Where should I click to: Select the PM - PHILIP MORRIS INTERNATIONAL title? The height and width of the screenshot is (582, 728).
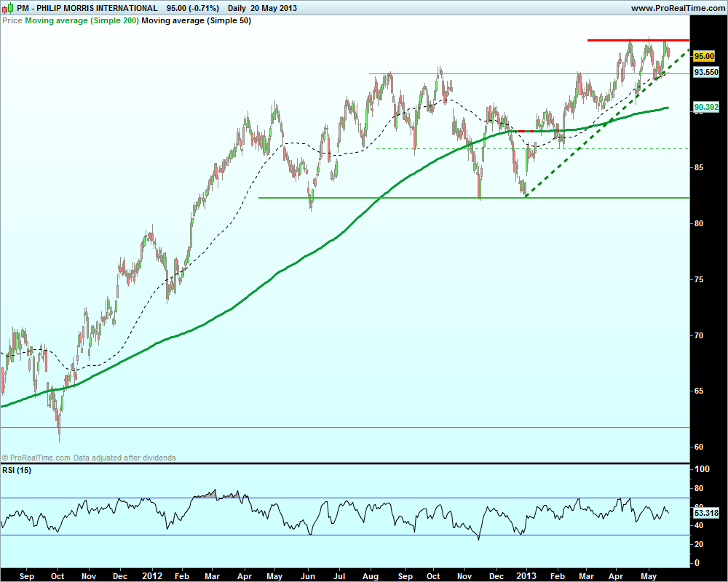[87, 8]
